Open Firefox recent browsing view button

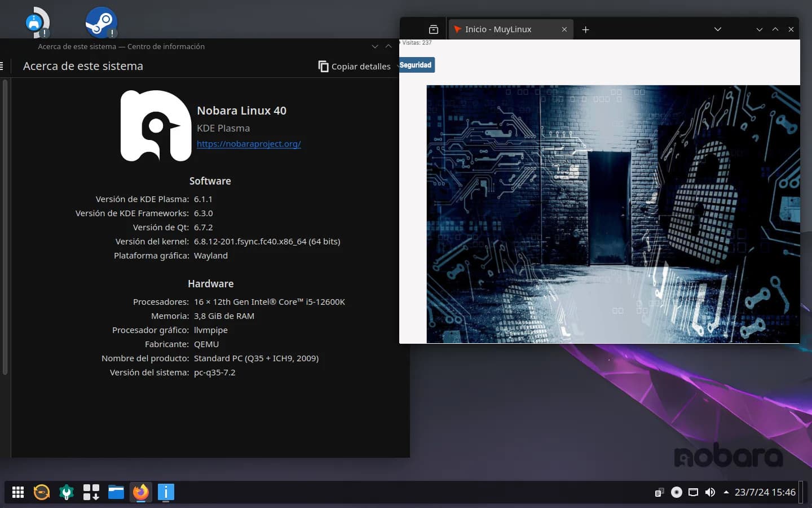(x=433, y=29)
